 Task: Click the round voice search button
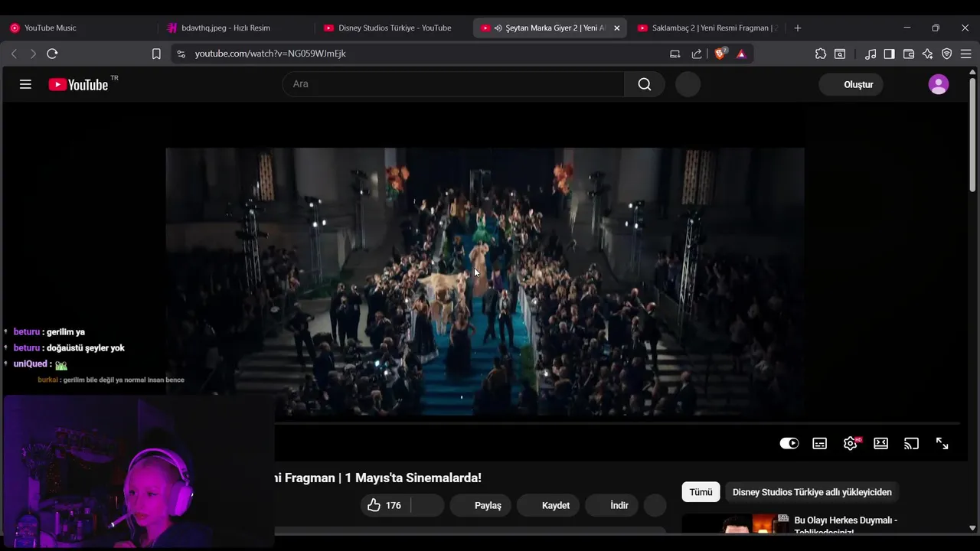point(688,84)
